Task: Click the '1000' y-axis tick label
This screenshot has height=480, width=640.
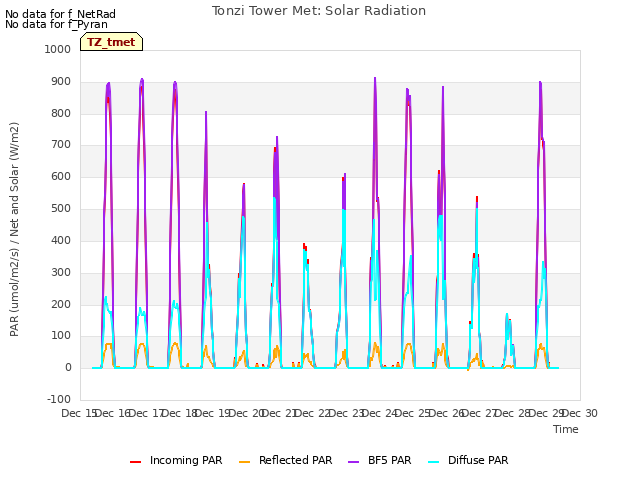Action: (x=58, y=49)
